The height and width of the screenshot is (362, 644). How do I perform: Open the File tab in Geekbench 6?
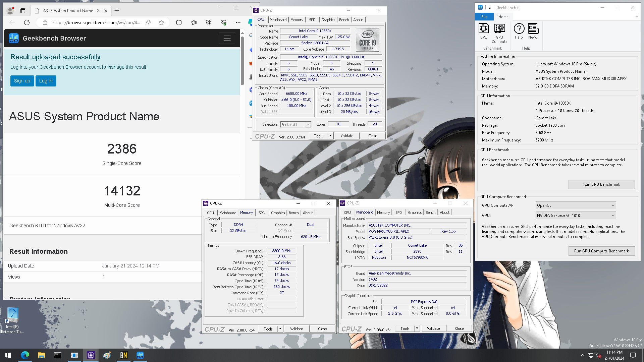[484, 17]
